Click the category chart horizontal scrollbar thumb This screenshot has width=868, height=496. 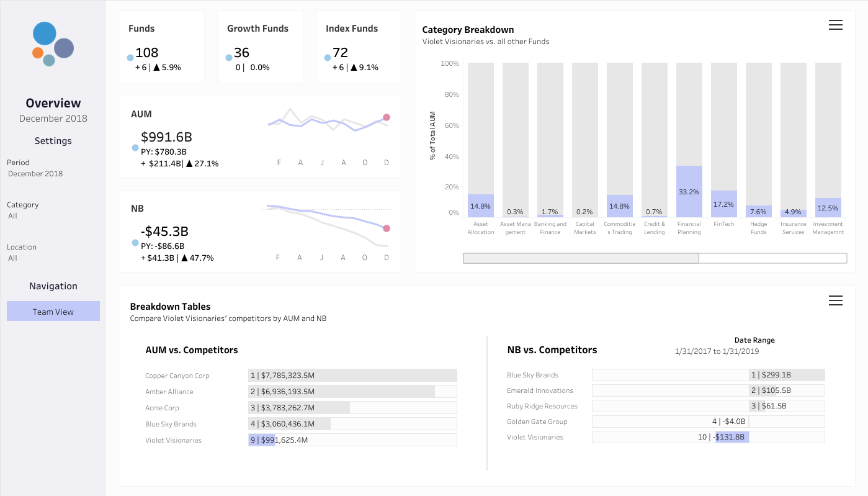(581, 258)
